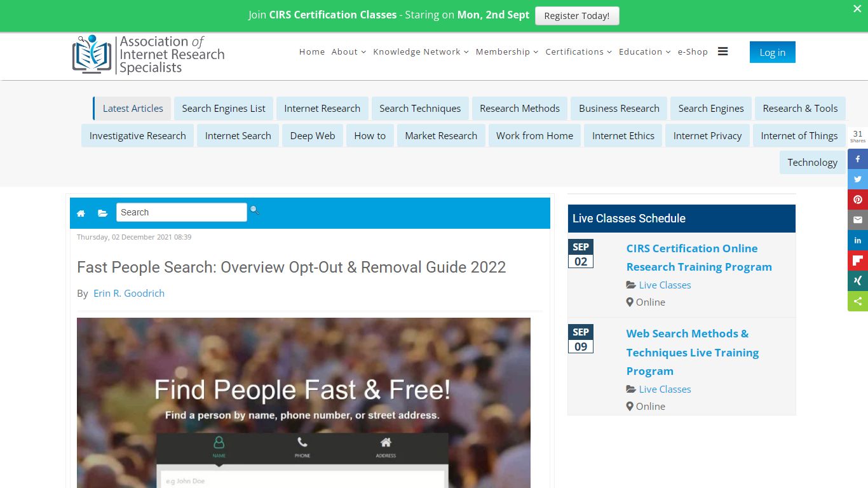Image resolution: width=868 pixels, height=488 pixels.
Task: Focus the article Search input field
Action: pyautogui.click(x=182, y=212)
